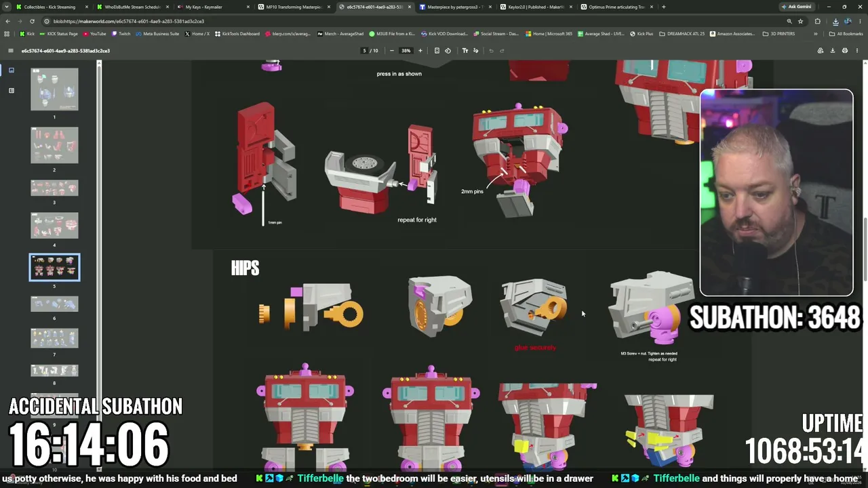The image size is (868, 488).
Task: Select page 1 thumbnail in sidebar
Action: (x=54, y=89)
